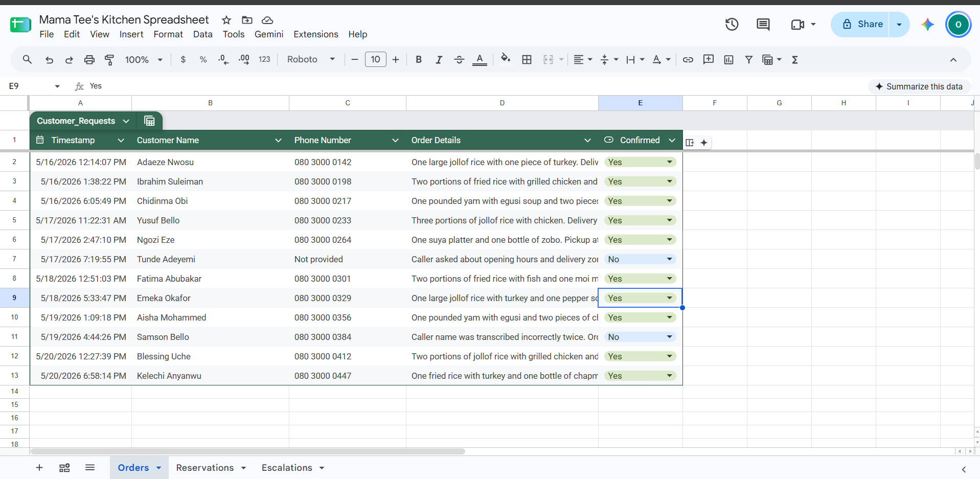The width and height of the screenshot is (980, 479).
Task: Add a new sheet
Action: (39, 468)
